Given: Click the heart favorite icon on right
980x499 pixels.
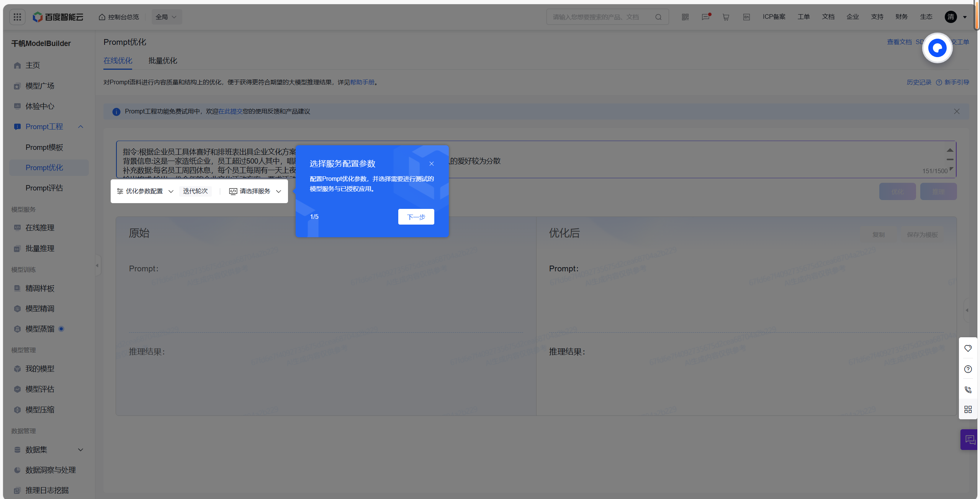Looking at the screenshot, I should 968,348.
